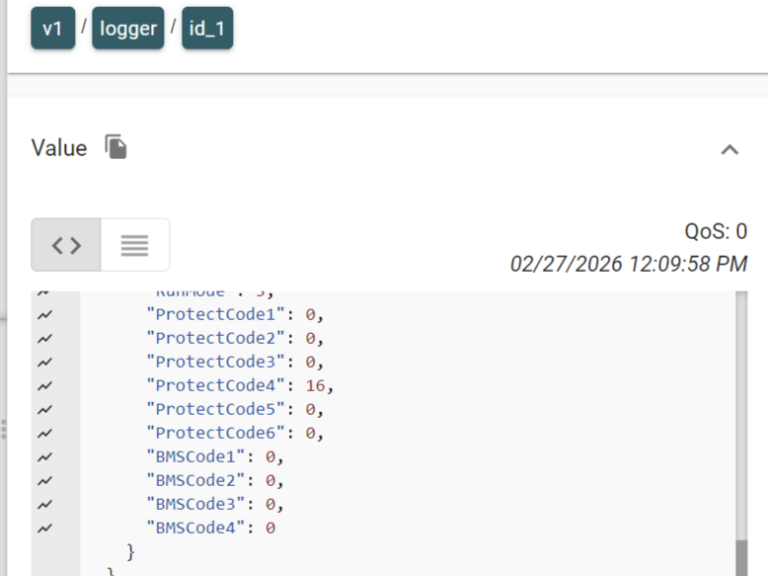This screenshot has width=768, height=576.
Task: Show chart for ProtectCode4
Action: point(45,386)
